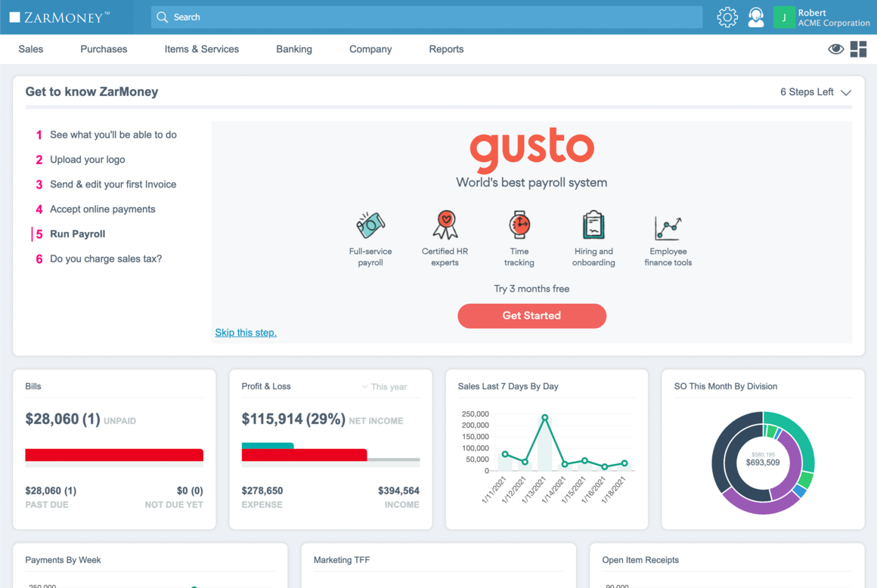Select step 5 Run Payroll
Image resolution: width=877 pixels, height=588 pixels.
tap(70, 234)
